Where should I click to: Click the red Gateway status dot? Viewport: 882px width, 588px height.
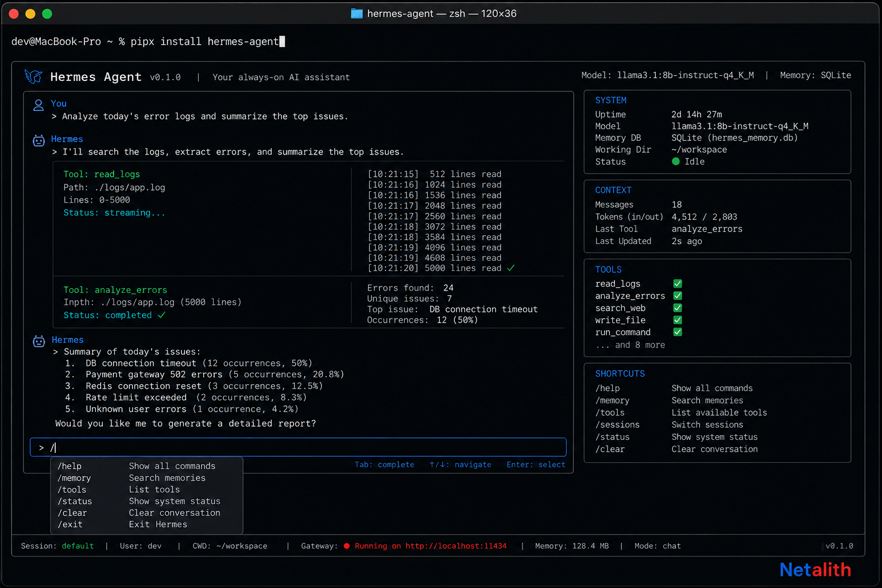tap(347, 546)
